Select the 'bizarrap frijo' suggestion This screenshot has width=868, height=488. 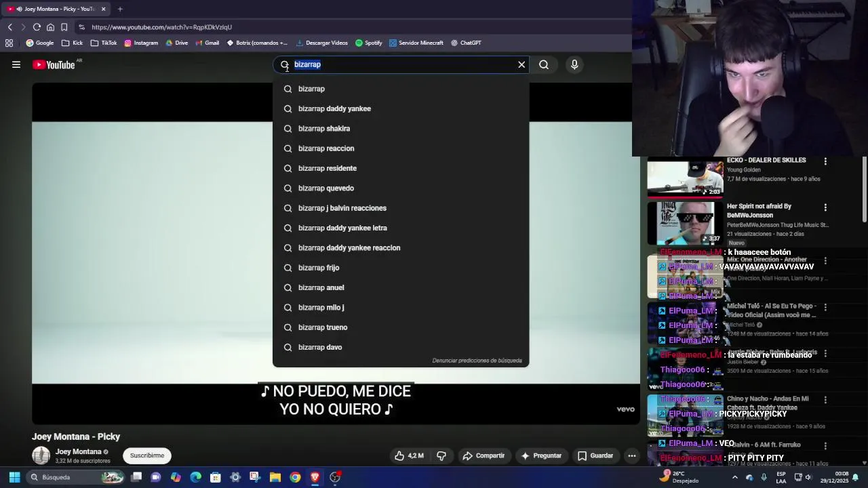pos(401,268)
